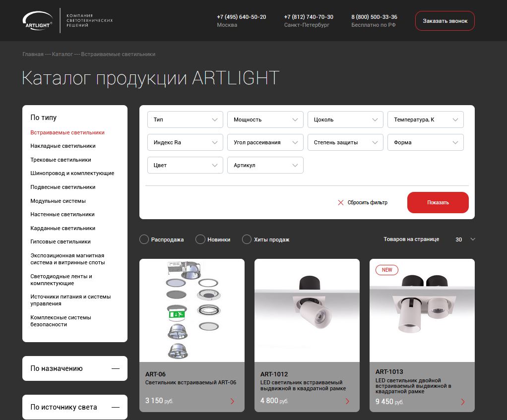Open Светодиодные ленты и комплектующие

[x=61, y=280]
